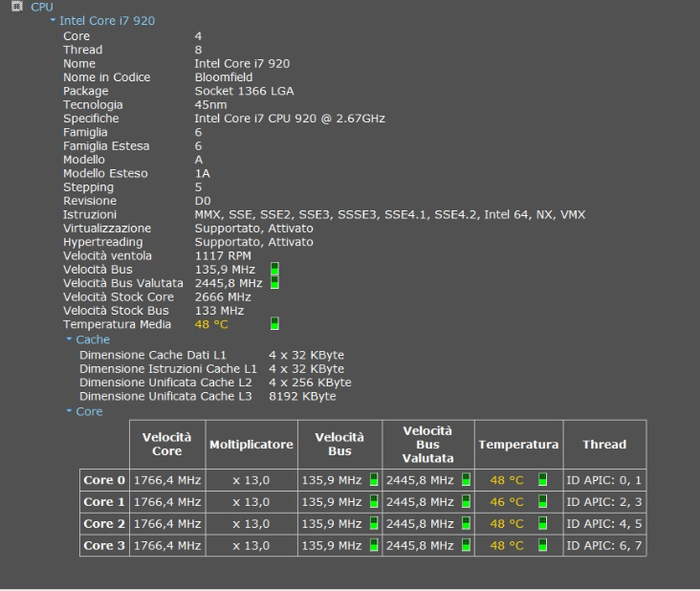Select the 1117 RPM fan speed value
This screenshot has width=700, height=591.
click(223, 256)
